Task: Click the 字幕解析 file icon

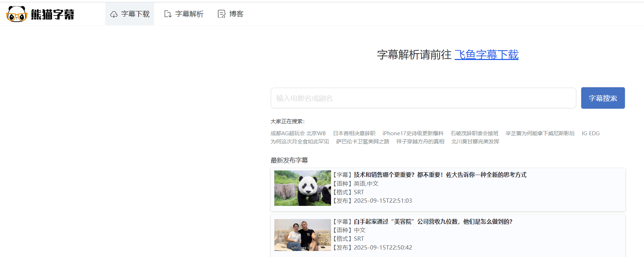Action: pos(168,14)
